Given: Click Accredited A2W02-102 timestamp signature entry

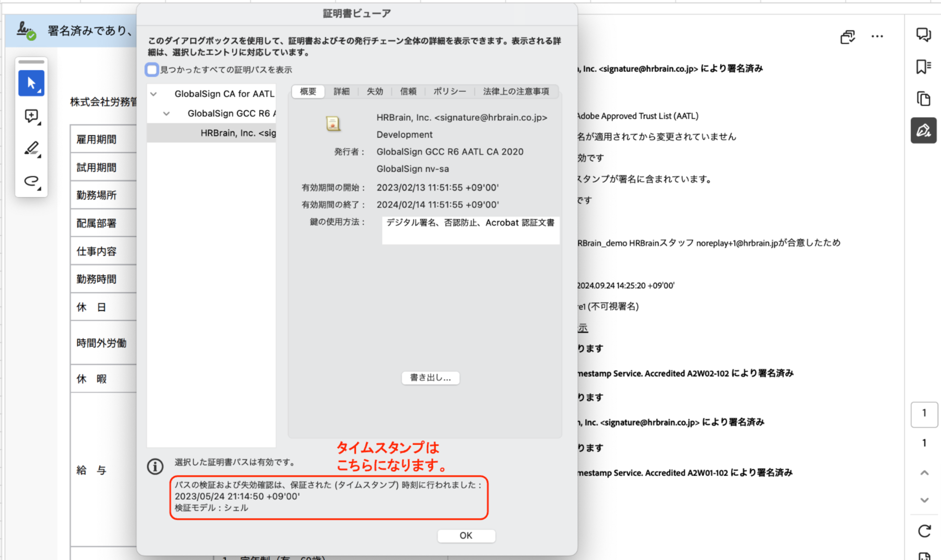Looking at the screenshot, I should 685,373.
